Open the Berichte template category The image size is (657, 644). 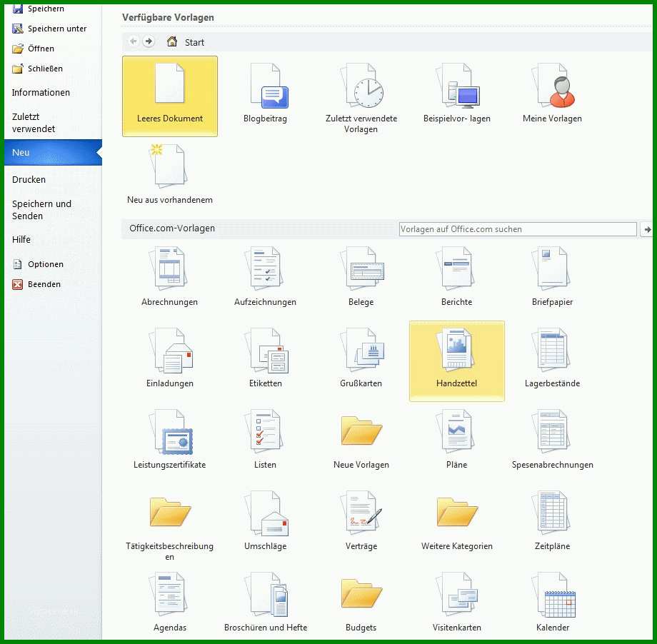tap(457, 276)
